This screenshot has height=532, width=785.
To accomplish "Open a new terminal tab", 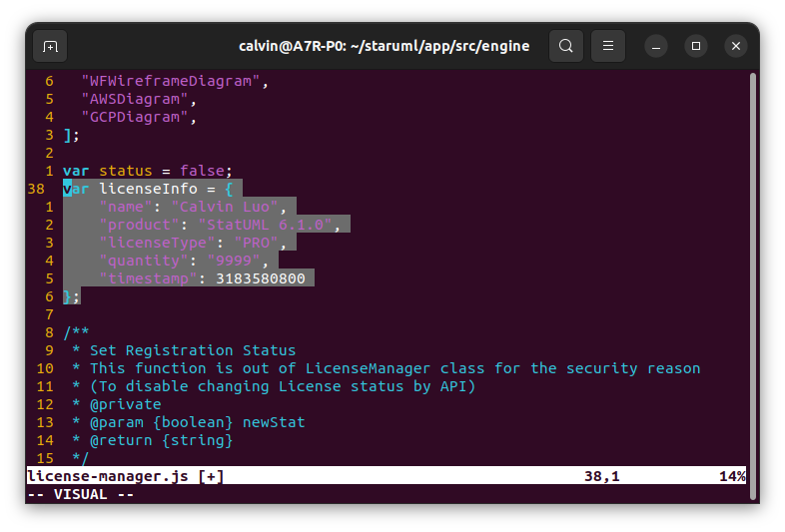I will point(50,47).
